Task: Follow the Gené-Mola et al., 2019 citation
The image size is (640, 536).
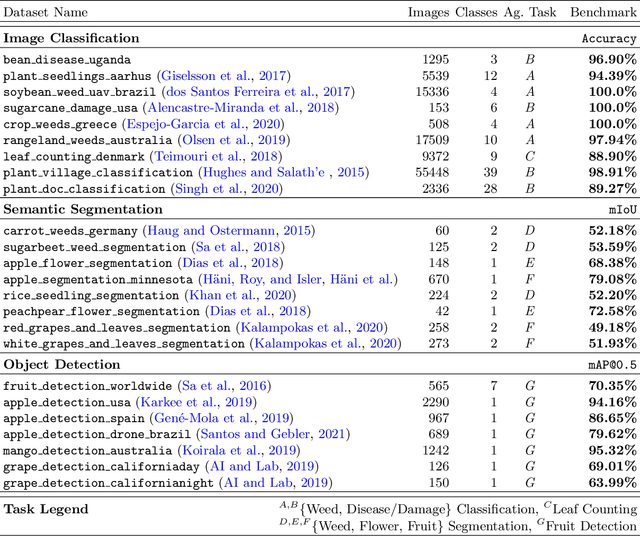Action: (222, 418)
